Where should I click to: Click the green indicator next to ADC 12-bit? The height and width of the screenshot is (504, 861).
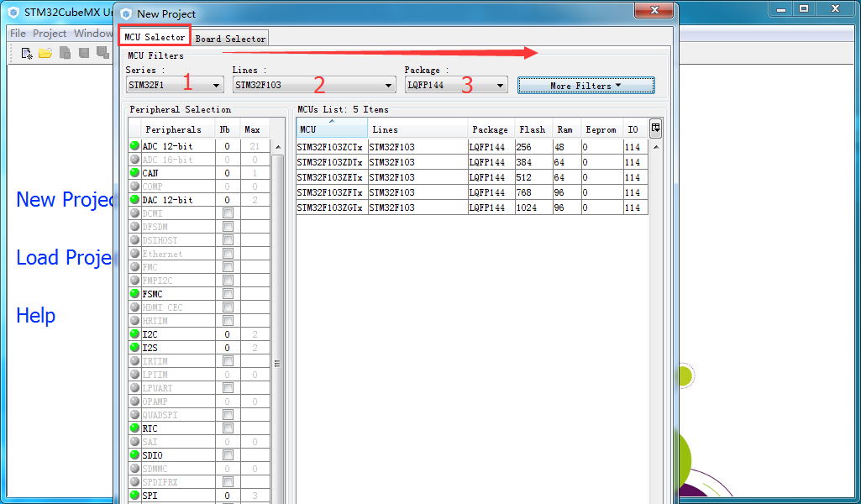[134, 146]
